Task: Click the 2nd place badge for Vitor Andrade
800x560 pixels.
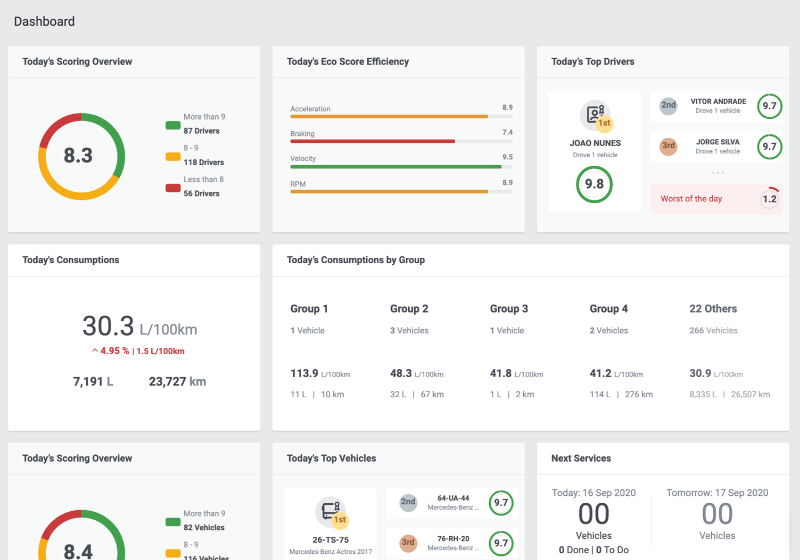Action: (x=668, y=106)
